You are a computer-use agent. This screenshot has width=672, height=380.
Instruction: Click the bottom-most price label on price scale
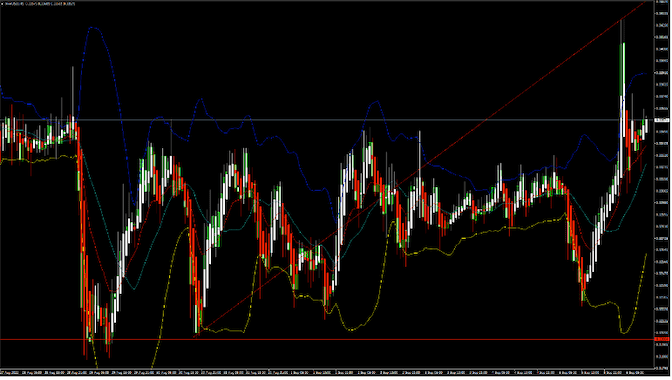pos(663,368)
